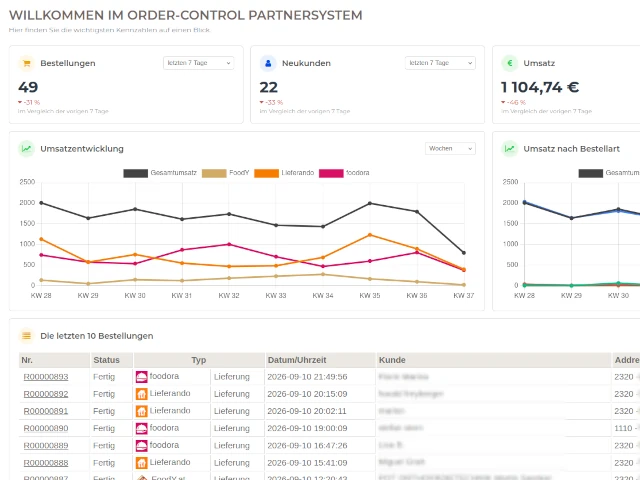The width and height of the screenshot is (640, 480).
Task: Click the page heading Willkommen im Order-Control Partnersystem
Action: [186, 15]
